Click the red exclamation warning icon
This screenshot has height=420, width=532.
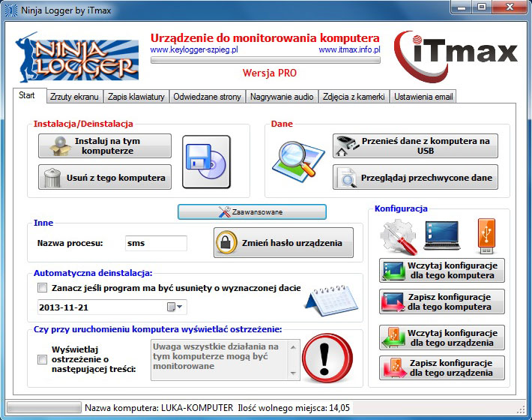327,359
